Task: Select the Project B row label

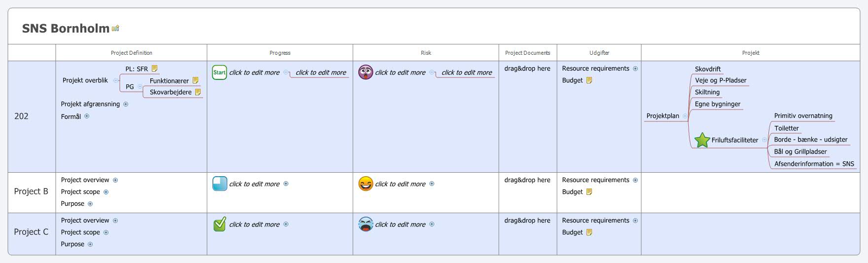Action: tap(31, 191)
